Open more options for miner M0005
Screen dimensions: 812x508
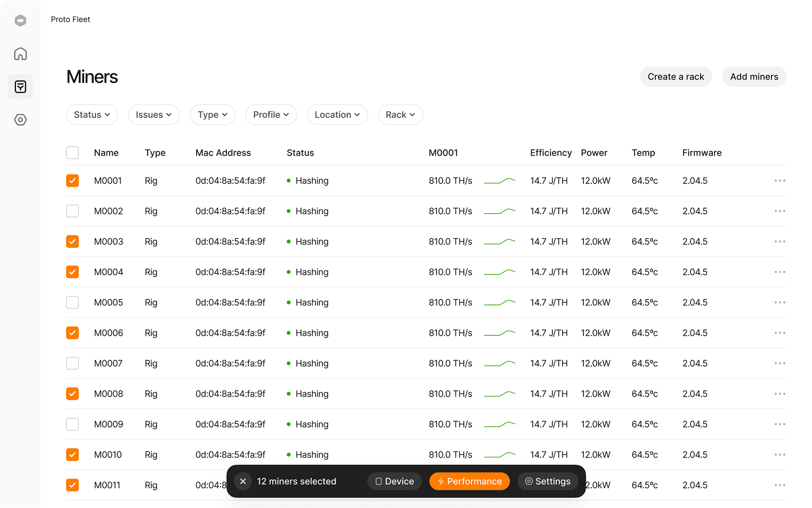(x=780, y=302)
